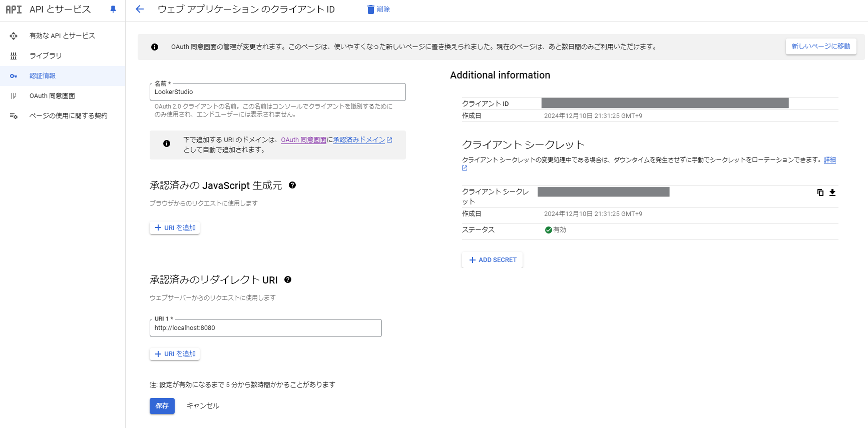Focus the 名前 field containing LookerStudio
The width and height of the screenshot is (868, 428).
278,92
